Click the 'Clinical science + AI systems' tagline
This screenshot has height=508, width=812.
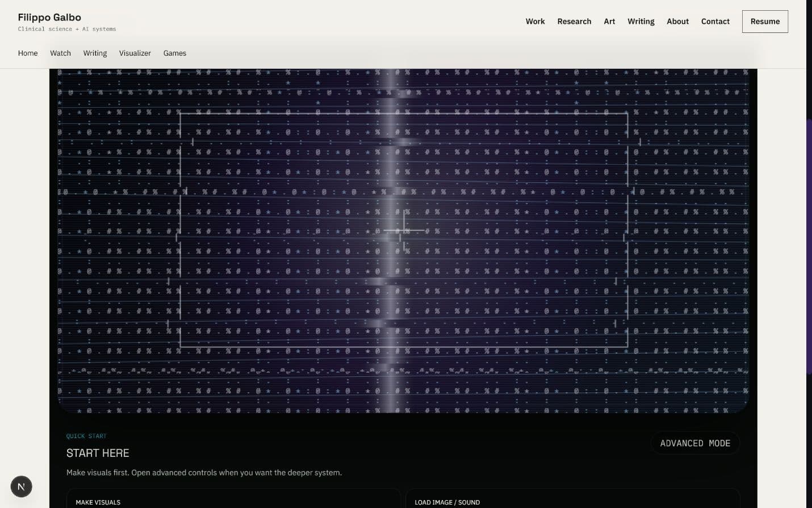(x=67, y=29)
